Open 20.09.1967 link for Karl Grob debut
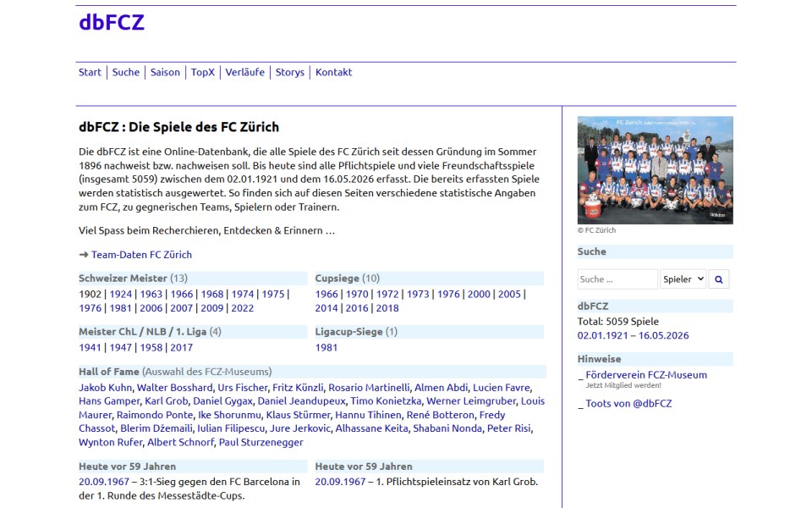 tap(340, 482)
